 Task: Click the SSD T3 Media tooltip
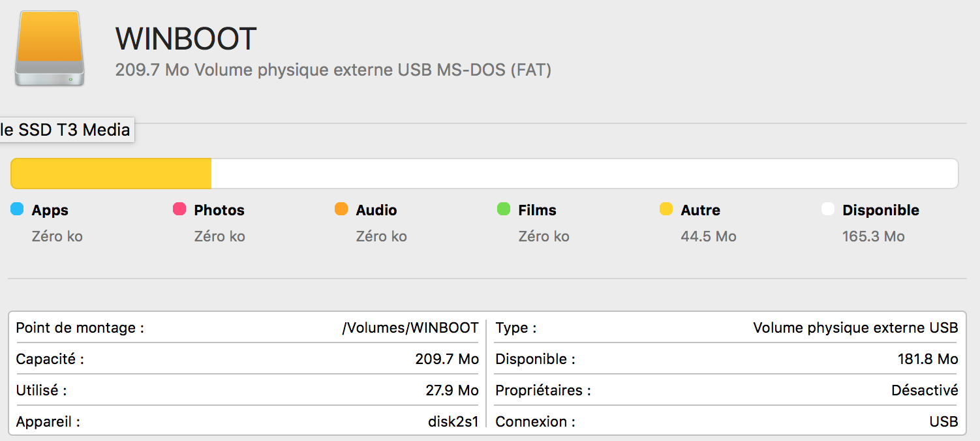tap(65, 130)
